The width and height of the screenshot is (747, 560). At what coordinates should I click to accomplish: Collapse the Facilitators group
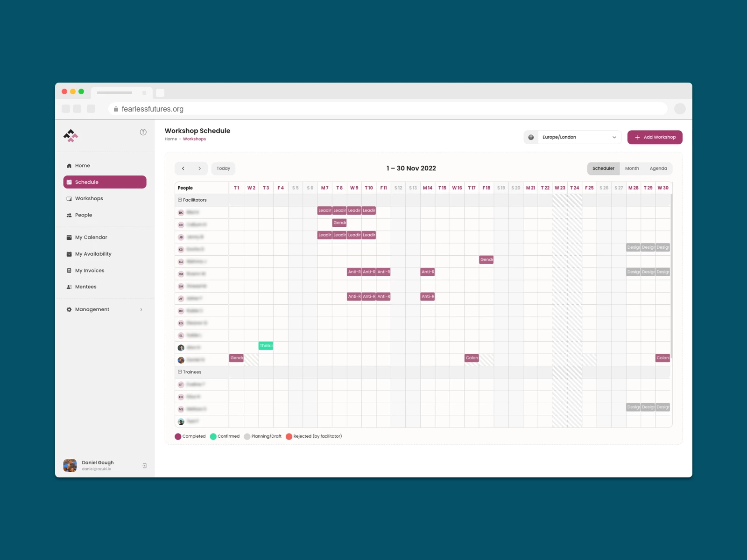tap(180, 200)
